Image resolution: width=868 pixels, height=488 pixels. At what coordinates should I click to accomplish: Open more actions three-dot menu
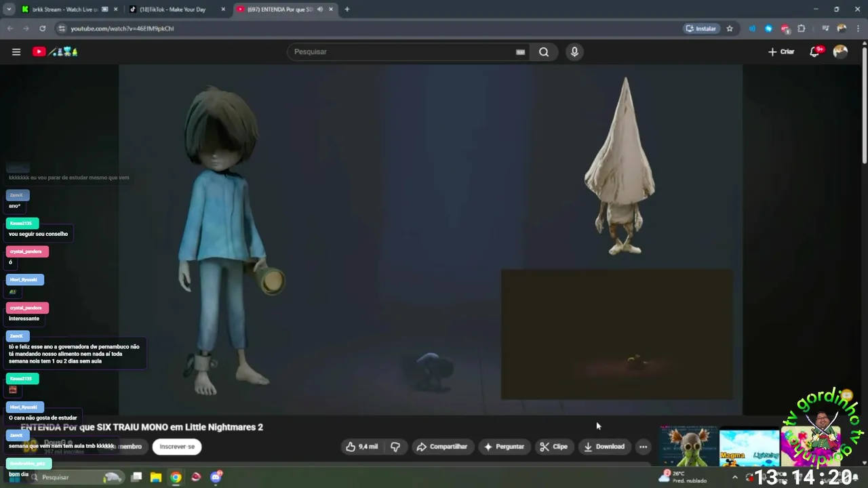coord(643,447)
